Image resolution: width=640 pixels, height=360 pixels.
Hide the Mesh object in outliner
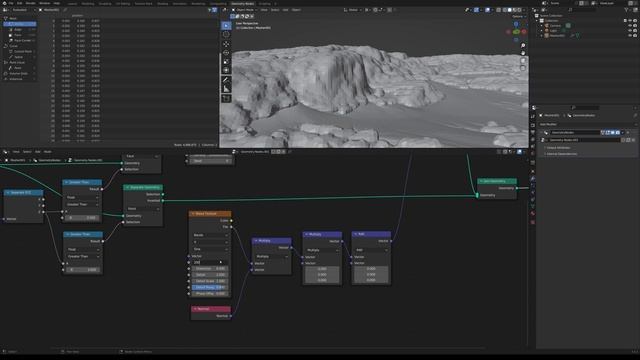630,36
